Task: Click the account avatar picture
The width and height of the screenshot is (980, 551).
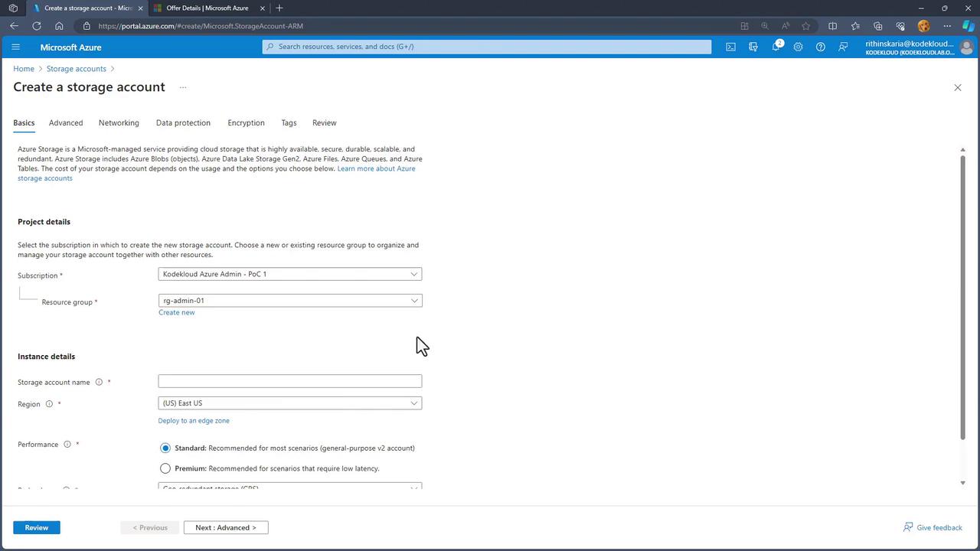Action: [x=966, y=47]
